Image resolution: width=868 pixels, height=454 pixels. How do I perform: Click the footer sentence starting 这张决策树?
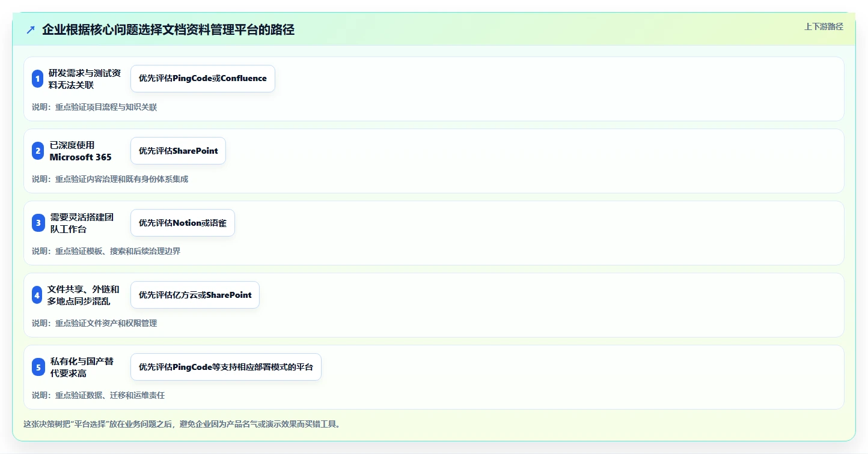(x=183, y=424)
